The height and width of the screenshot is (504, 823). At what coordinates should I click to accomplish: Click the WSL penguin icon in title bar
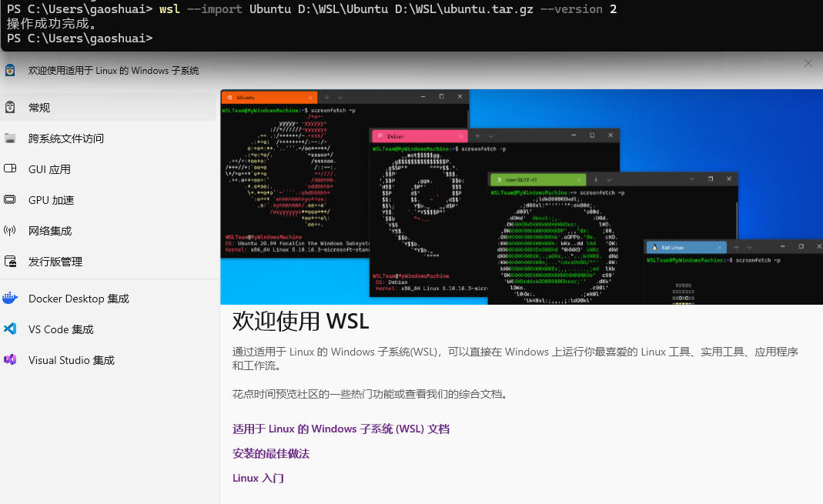tap(10, 70)
